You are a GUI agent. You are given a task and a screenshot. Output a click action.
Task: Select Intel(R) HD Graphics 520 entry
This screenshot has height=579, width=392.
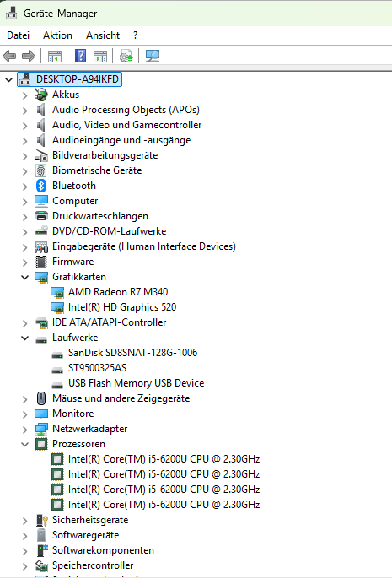click(122, 307)
